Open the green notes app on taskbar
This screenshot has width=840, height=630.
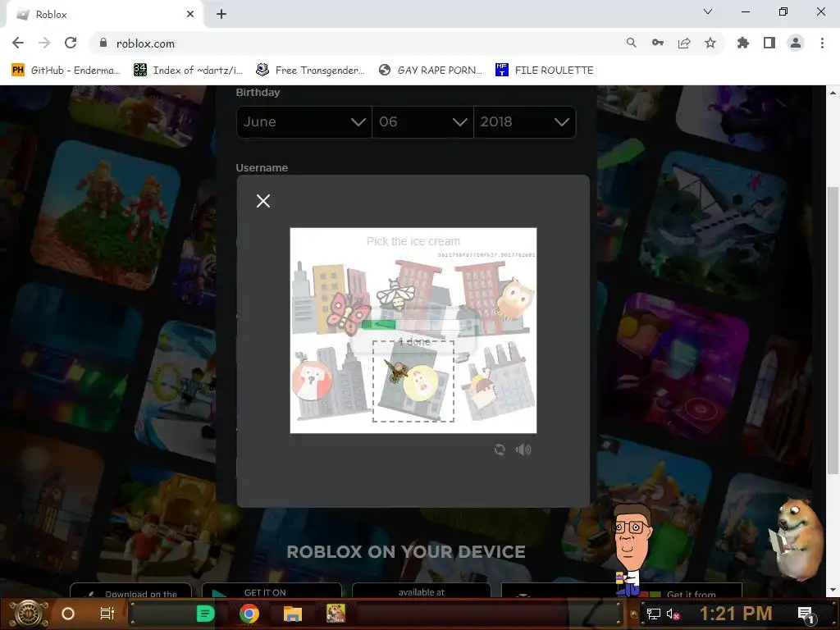[205, 614]
